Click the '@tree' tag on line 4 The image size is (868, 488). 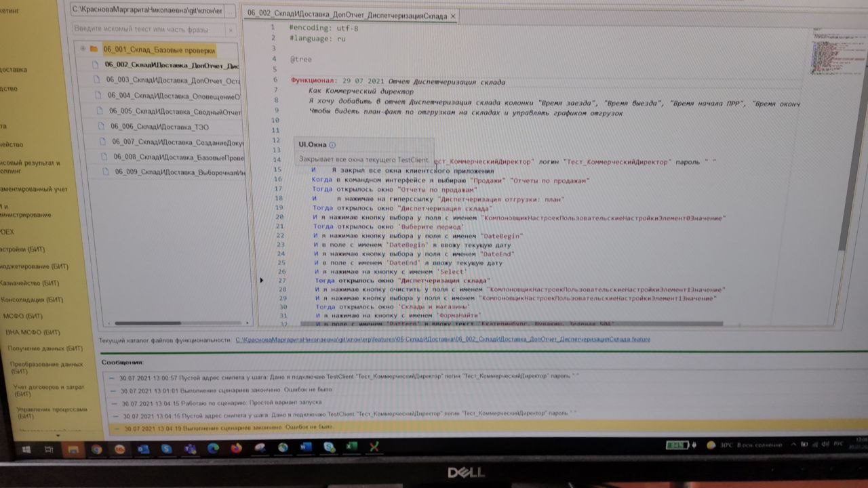pos(301,60)
